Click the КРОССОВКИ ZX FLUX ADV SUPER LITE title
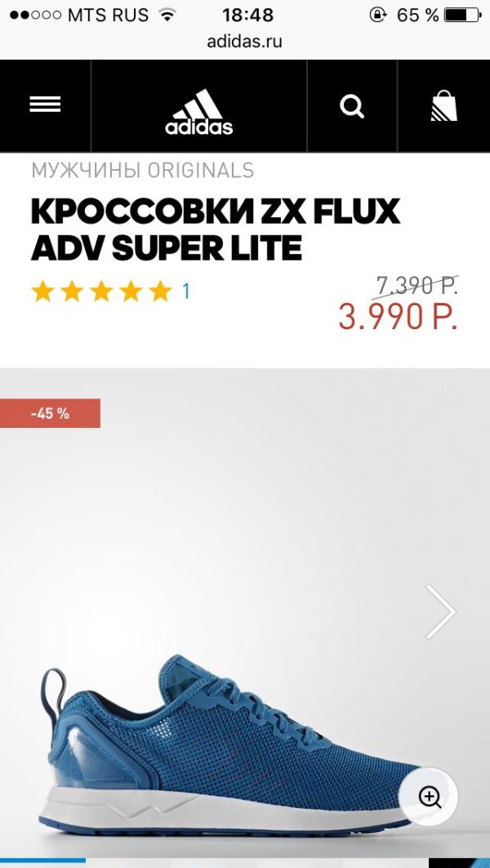Viewport: 490px width, 868px height. click(216, 229)
